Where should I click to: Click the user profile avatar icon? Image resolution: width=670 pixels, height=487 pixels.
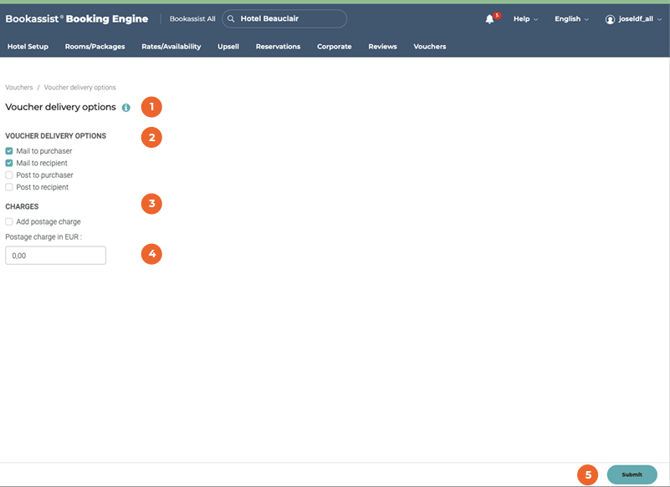[x=610, y=19]
